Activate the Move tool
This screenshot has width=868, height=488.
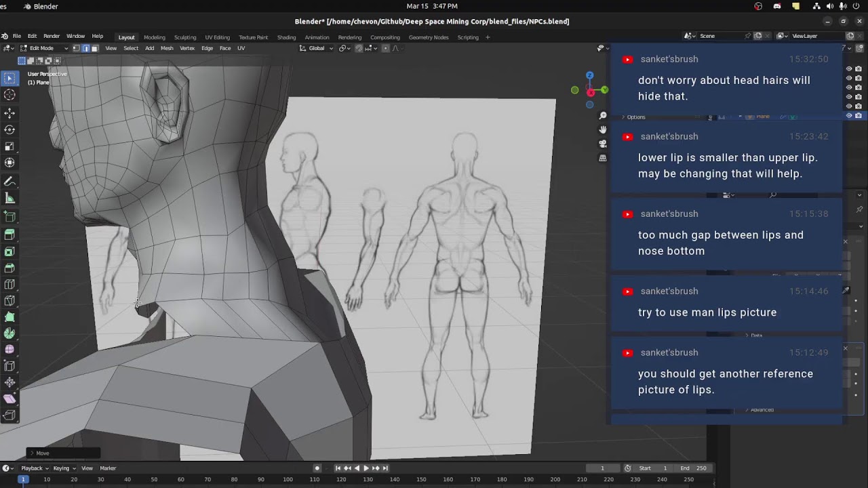click(9, 113)
